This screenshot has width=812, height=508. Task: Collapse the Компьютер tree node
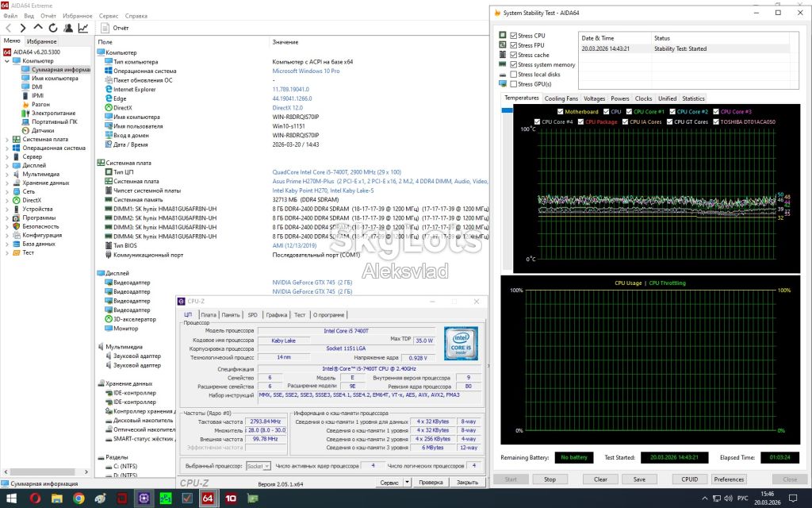pyautogui.click(x=6, y=60)
